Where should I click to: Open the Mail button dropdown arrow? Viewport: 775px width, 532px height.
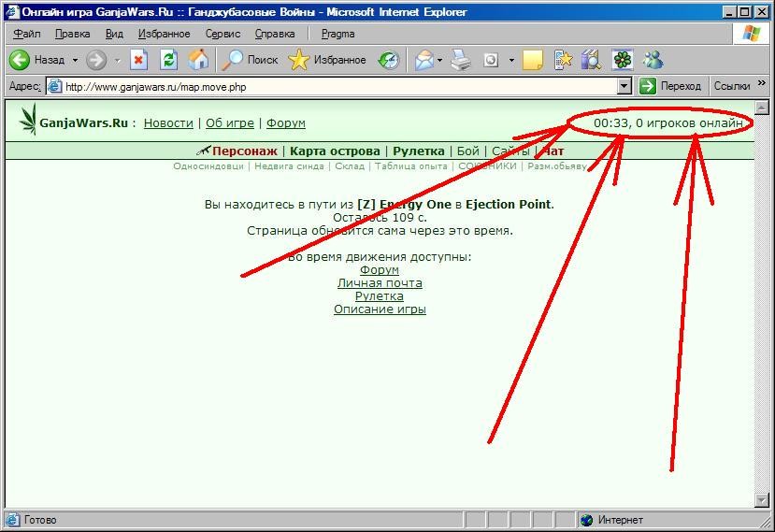(440, 61)
